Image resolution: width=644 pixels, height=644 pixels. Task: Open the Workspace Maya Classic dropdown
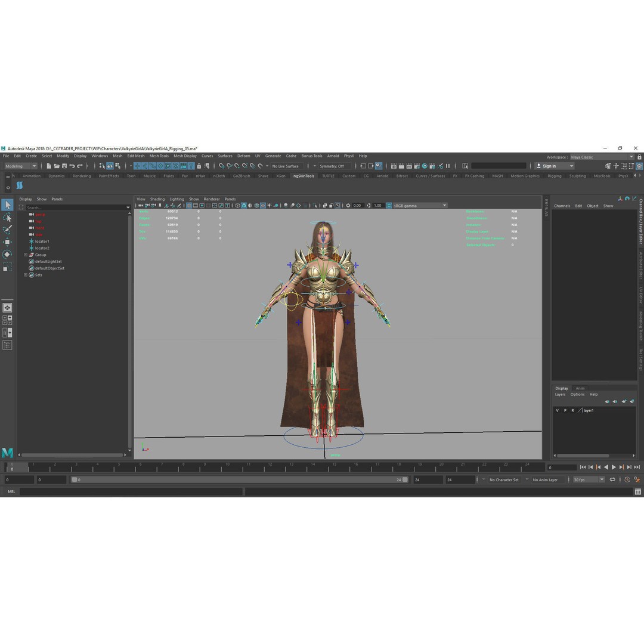(x=602, y=157)
